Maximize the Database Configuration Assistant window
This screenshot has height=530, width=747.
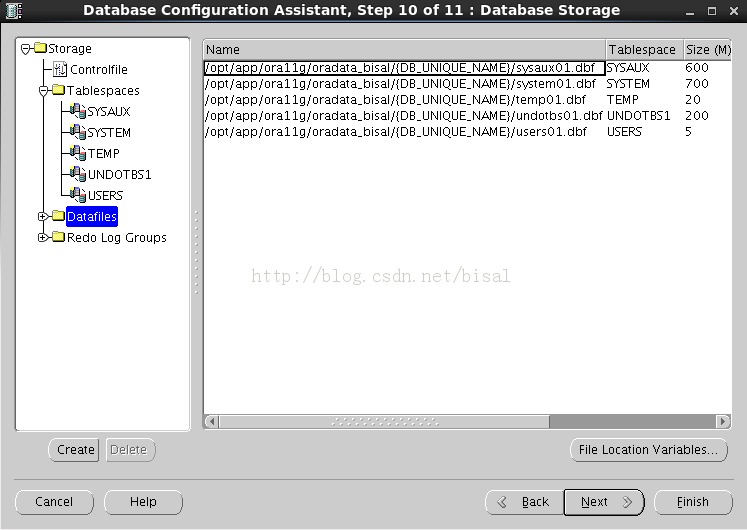coord(712,11)
